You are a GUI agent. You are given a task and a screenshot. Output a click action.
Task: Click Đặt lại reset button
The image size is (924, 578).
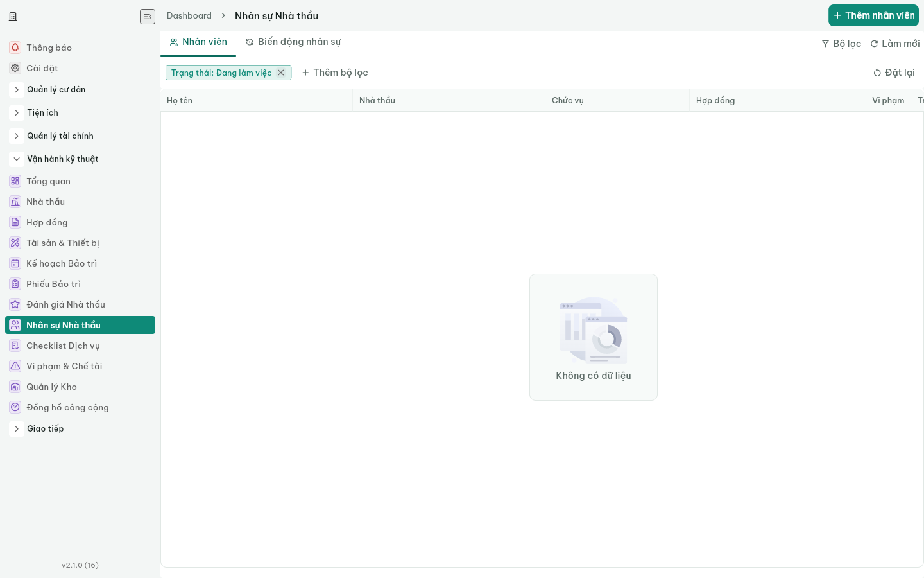(x=894, y=73)
